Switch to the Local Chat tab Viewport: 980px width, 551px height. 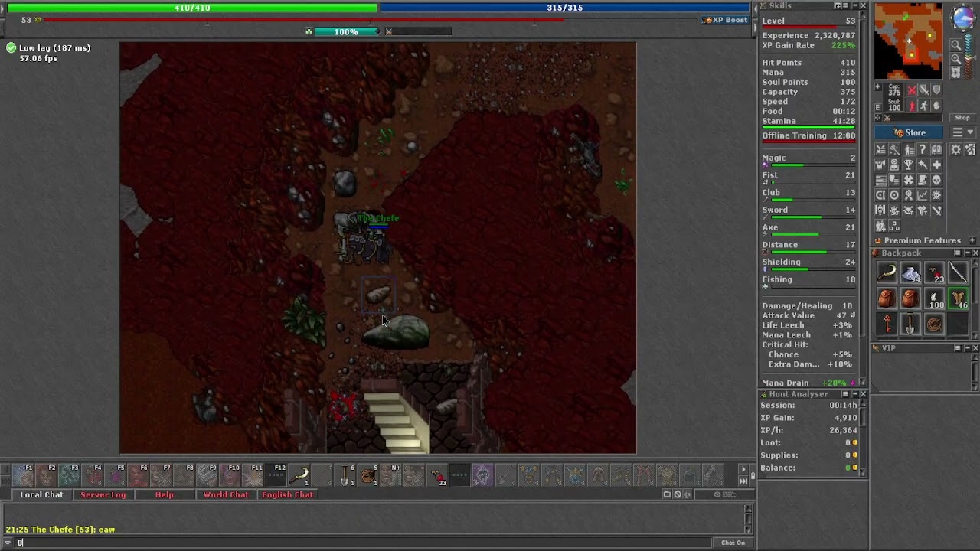coord(42,495)
